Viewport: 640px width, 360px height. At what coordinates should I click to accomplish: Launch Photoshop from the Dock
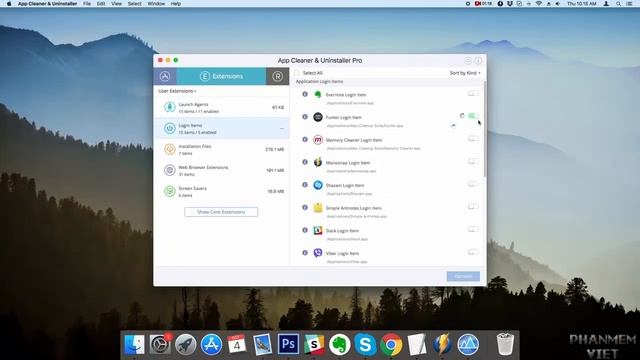coord(288,344)
